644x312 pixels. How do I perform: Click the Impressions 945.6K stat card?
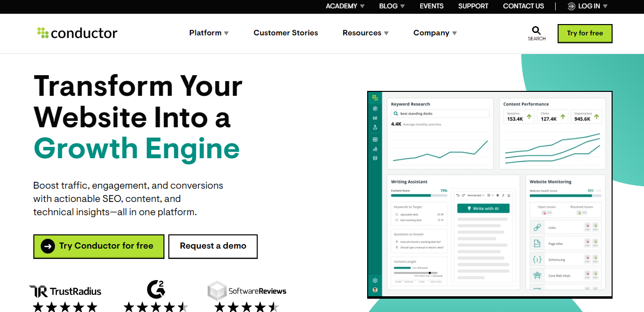(587, 116)
